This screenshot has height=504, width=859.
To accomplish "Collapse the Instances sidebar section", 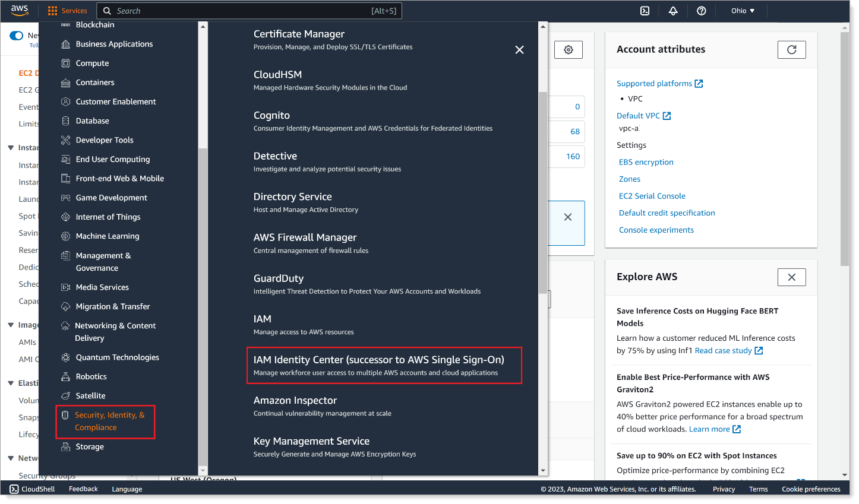I will [x=11, y=148].
